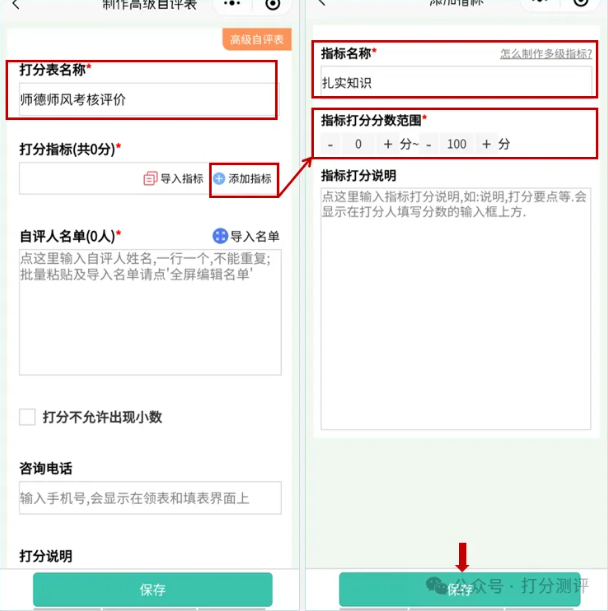Save the form with left 保存 button
The height and width of the screenshot is (611, 608).
[153, 589]
